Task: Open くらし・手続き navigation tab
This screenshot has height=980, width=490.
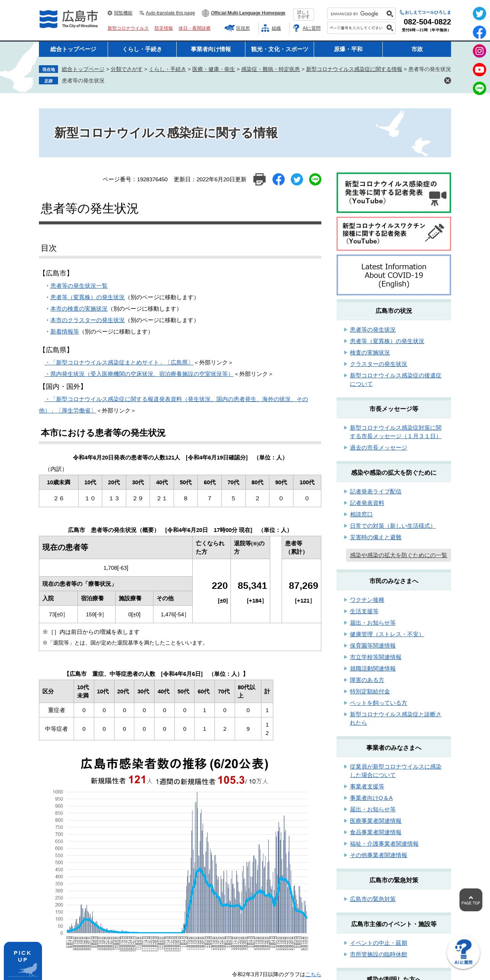Action: 142,49
